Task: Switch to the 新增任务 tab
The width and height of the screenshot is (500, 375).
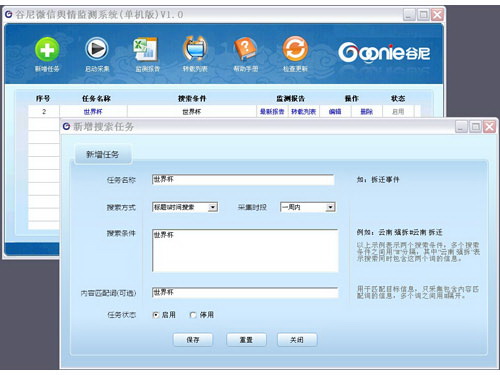Action: pos(103,154)
